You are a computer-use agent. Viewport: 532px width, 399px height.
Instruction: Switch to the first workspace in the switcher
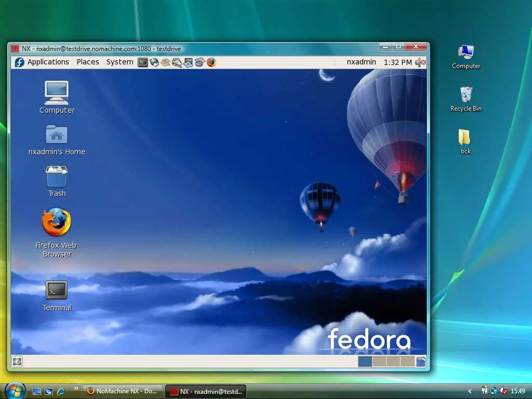(365, 362)
